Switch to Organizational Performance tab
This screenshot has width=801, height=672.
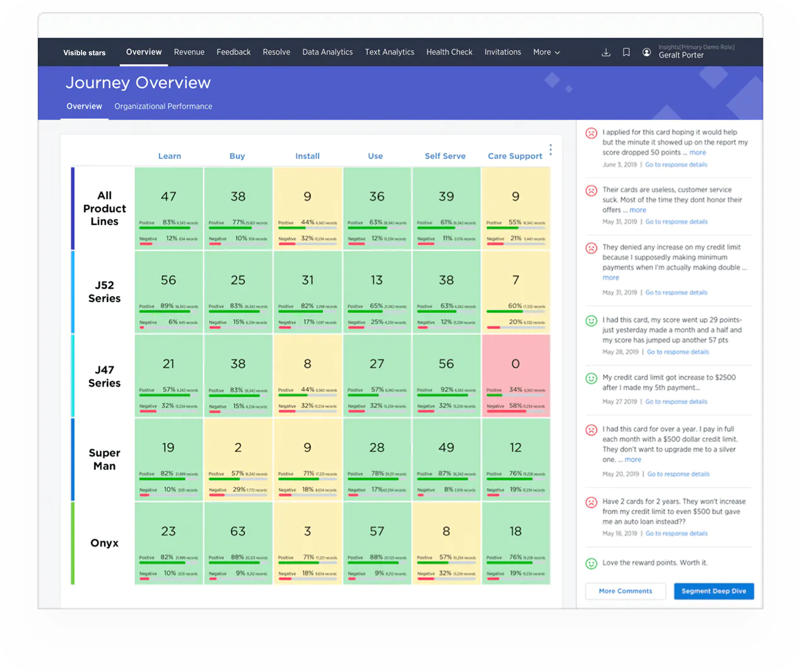tap(163, 106)
